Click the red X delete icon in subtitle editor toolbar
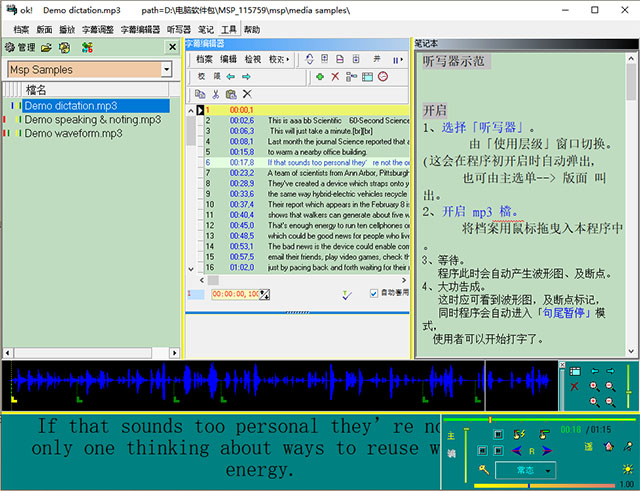Viewport: 640px width, 491px height. click(x=335, y=76)
